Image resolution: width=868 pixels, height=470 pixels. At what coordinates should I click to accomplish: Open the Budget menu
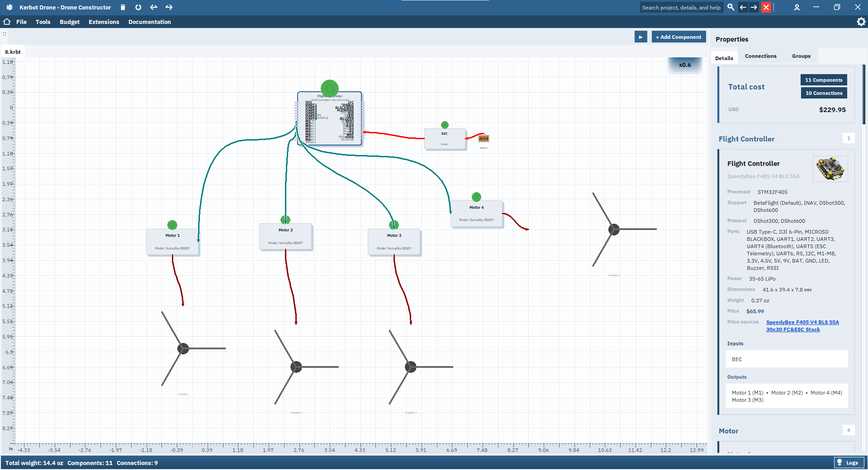pyautogui.click(x=70, y=22)
